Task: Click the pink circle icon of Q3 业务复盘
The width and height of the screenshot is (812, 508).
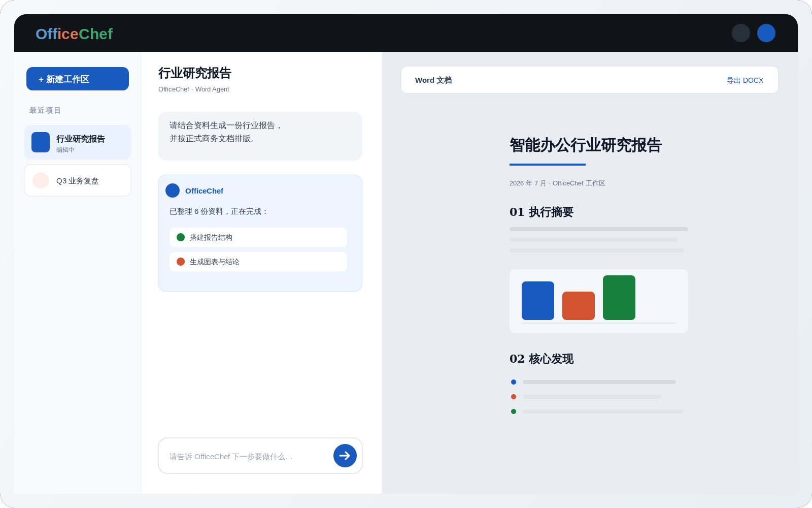Action: 41,180
